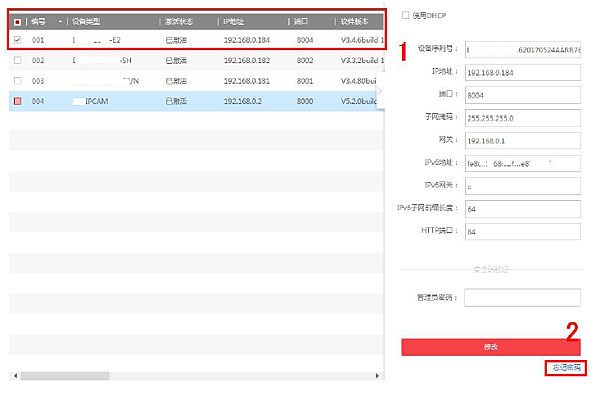This screenshot has width=600, height=396.
Task: Click port 8001 in row 003
Action: coord(305,81)
